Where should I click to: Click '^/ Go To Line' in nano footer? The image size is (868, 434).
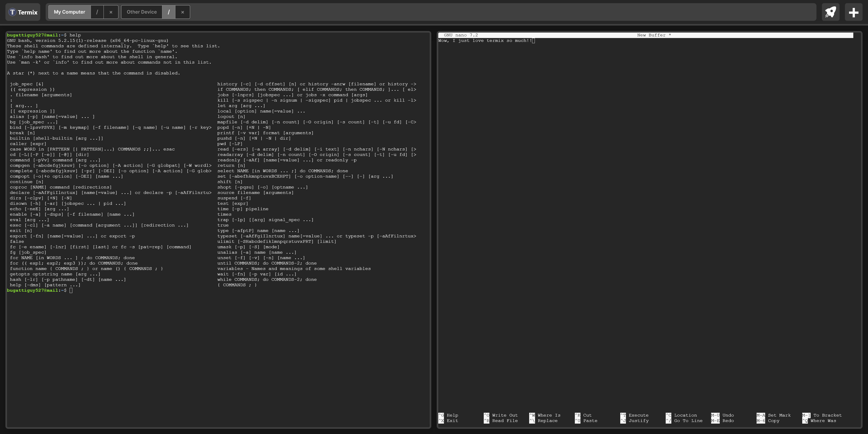(684, 420)
